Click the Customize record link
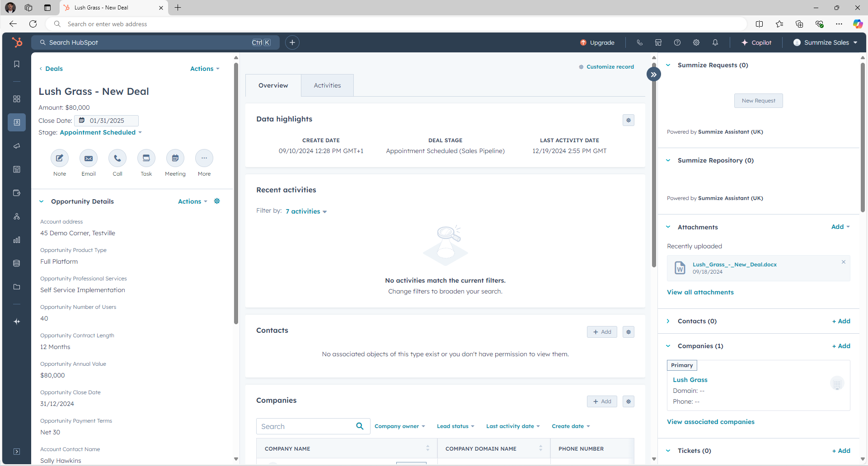The height and width of the screenshot is (466, 868). click(x=606, y=67)
